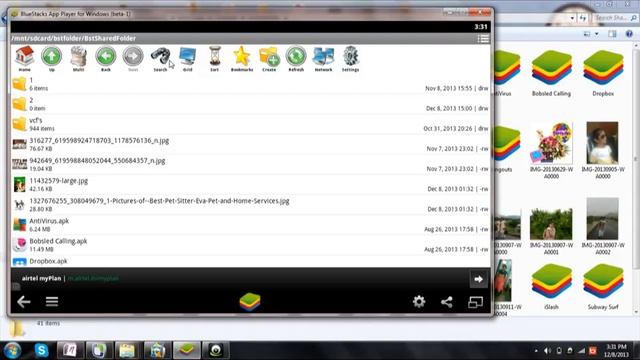Open file manager Settings gear icon
The width and height of the screenshot is (640, 360).
click(x=351, y=58)
